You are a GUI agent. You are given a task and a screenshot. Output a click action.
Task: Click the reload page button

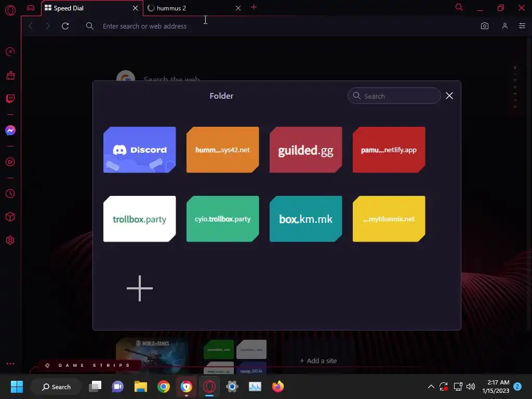65,26
